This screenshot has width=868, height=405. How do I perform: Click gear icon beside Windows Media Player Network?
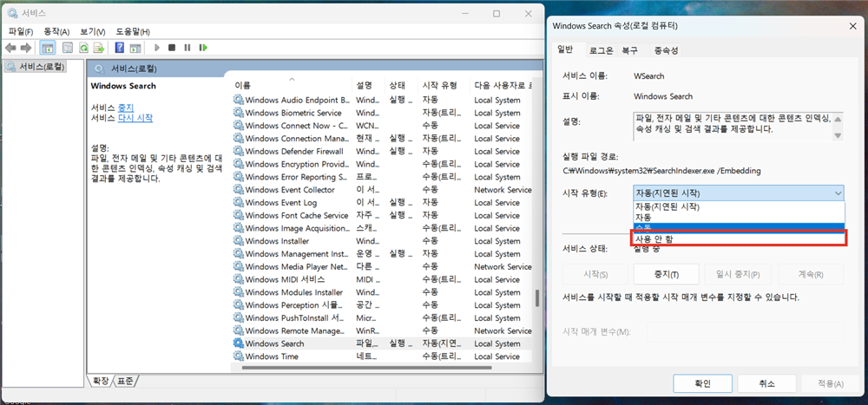[x=238, y=267]
